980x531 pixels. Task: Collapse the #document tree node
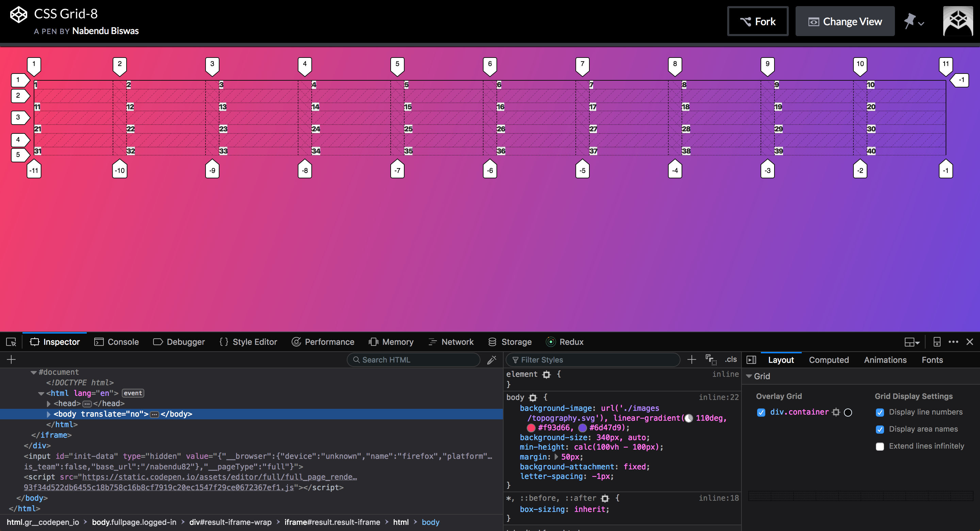click(x=34, y=372)
